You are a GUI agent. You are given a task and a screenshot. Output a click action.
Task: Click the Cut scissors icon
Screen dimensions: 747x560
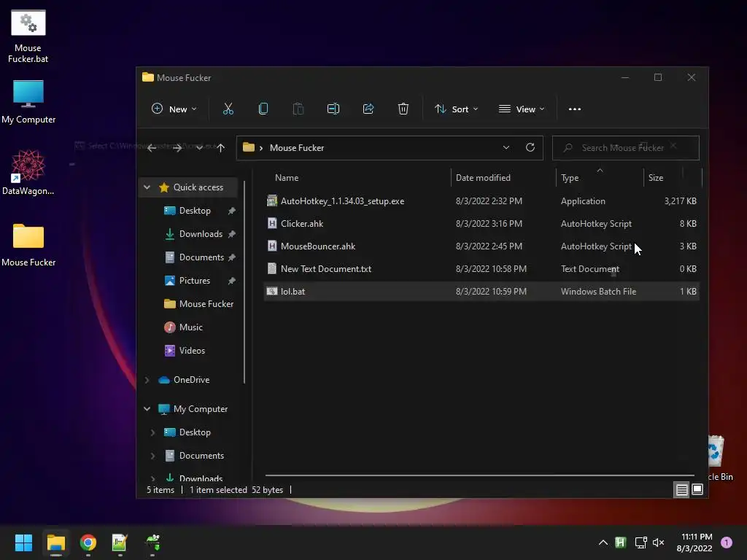coord(228,109)
